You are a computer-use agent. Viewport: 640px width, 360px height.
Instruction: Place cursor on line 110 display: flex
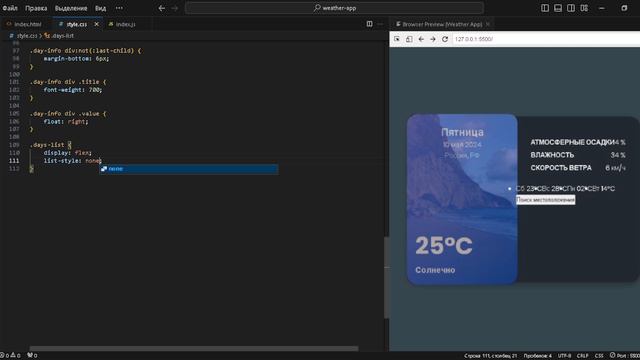(x=68, y=153)
